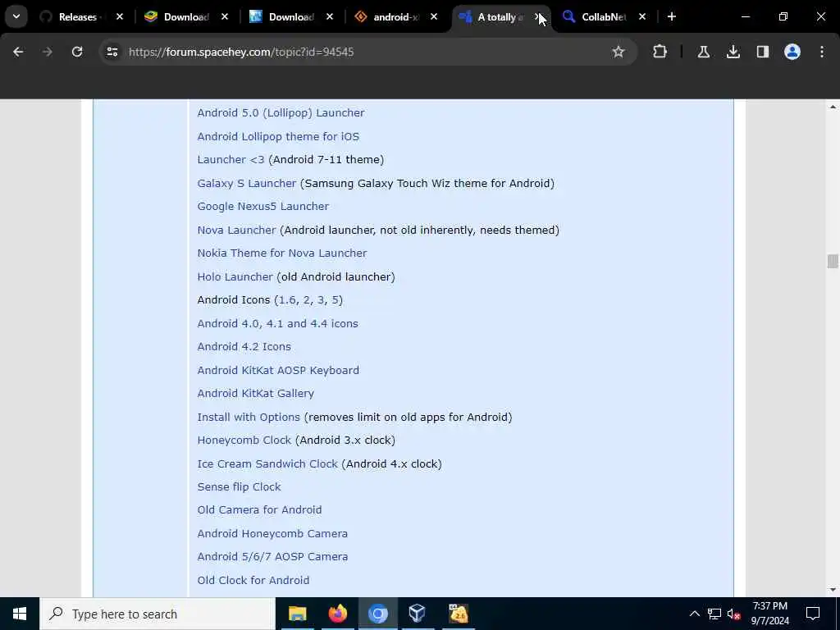840x630 pixels.
Task: Open Sense flip Clock link
Action: [239, 487]
